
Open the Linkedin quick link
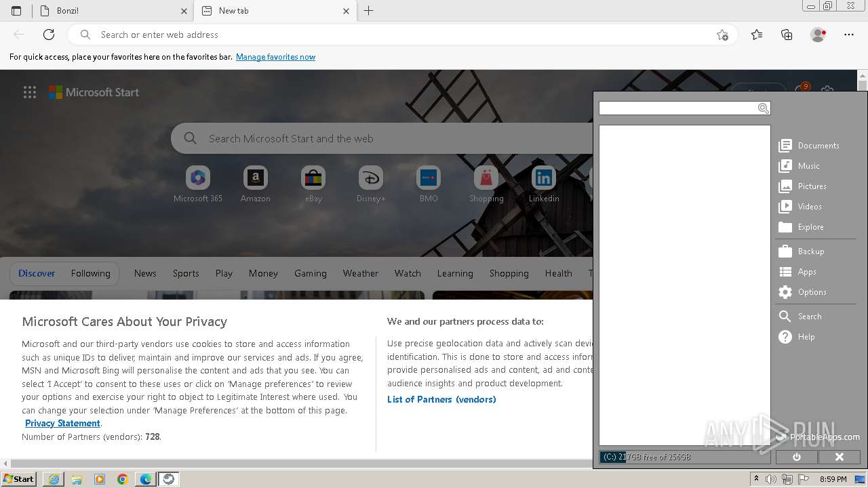[544, 184]
